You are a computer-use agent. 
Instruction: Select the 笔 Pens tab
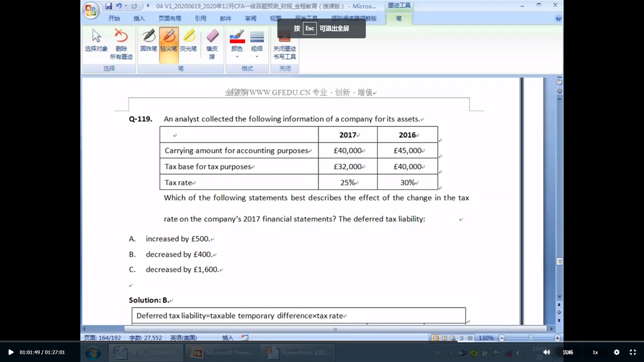[399, 19]
